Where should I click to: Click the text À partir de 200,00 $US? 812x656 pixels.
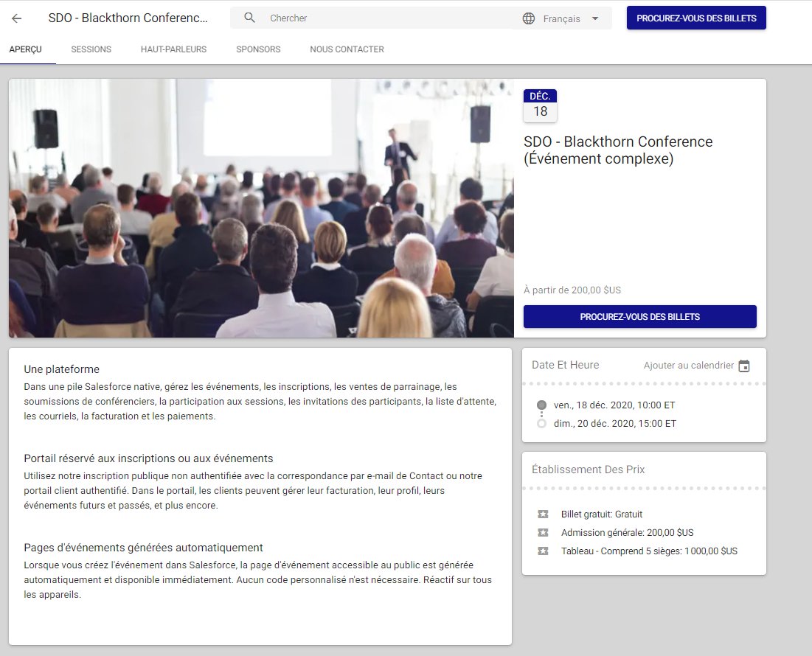[x=572, y=290]
